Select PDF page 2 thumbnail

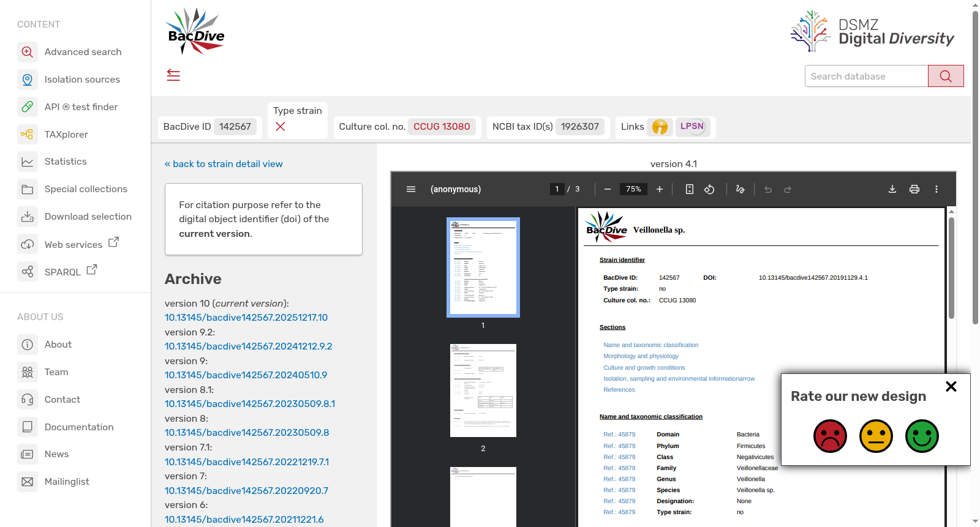tap(483, 391)
